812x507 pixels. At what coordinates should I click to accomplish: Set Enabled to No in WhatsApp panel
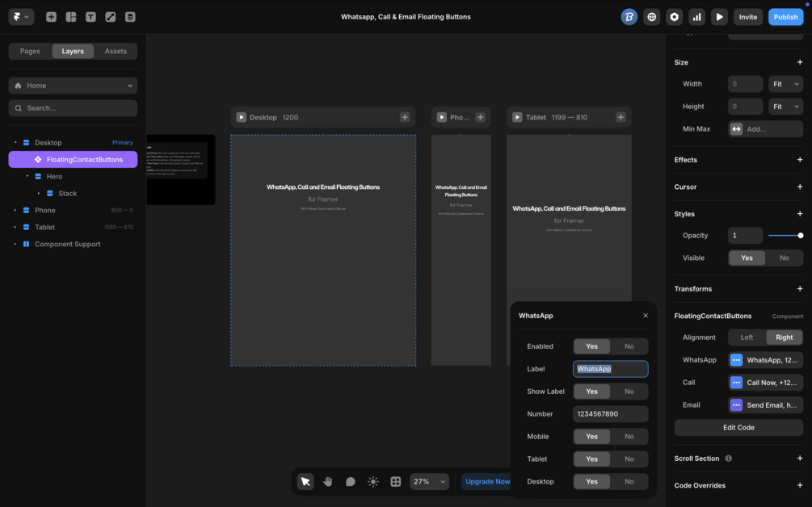[629, 346]
